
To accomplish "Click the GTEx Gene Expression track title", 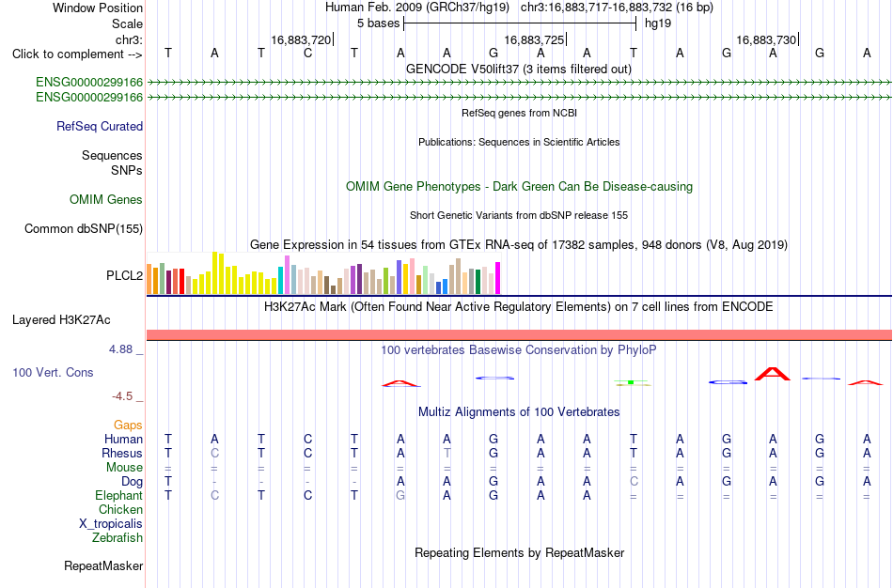I will pyautogui.click(x=519, y=245).
